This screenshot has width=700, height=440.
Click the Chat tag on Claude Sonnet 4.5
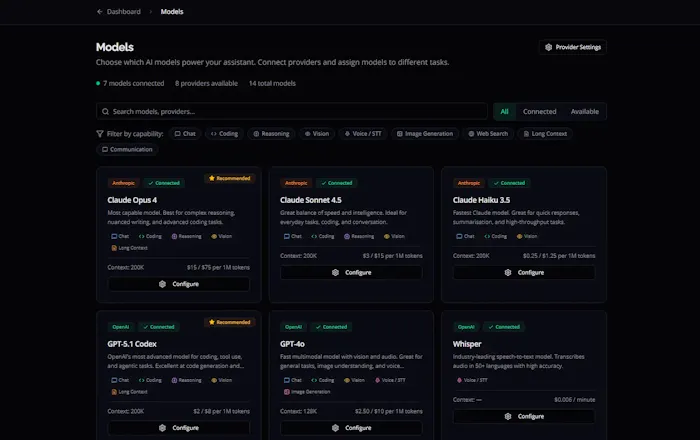(x=292, y=237)
